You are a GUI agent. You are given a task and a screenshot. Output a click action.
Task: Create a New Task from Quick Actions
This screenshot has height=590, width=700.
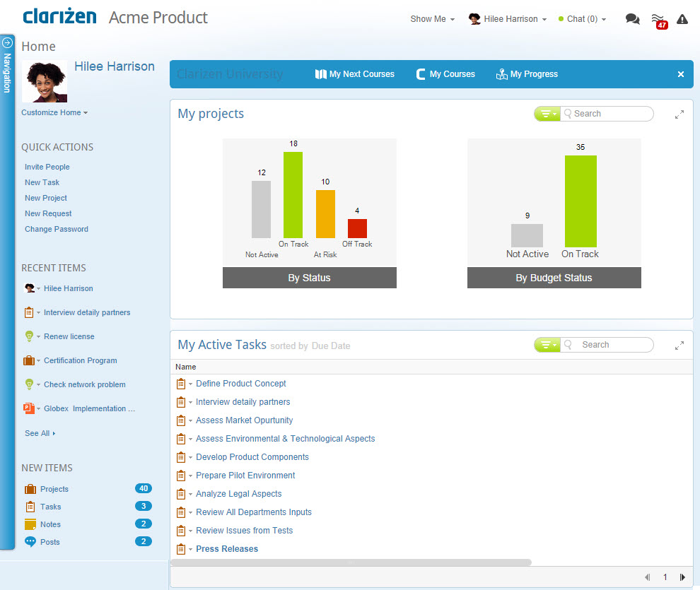[42, 182]
